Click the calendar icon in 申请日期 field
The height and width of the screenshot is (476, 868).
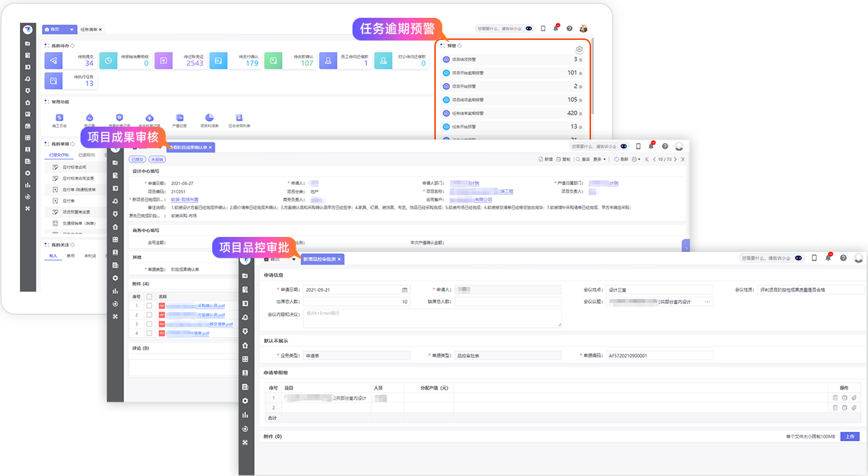click(405, 290)
